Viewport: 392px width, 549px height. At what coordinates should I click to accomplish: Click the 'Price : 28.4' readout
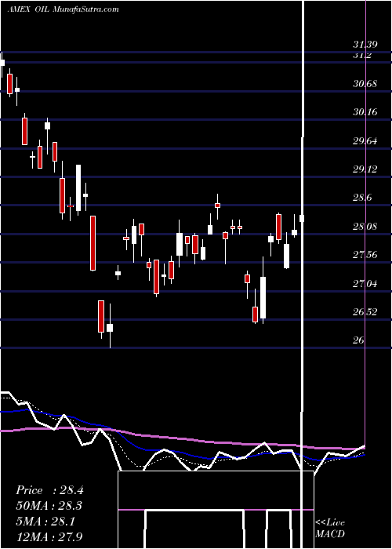click(x=49, y=490)
